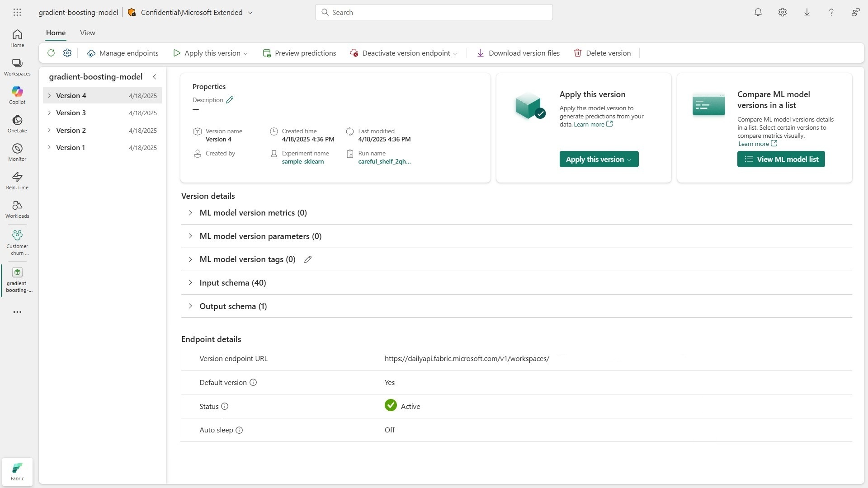Expand ML model version metrics section

(x=190, y=213)
